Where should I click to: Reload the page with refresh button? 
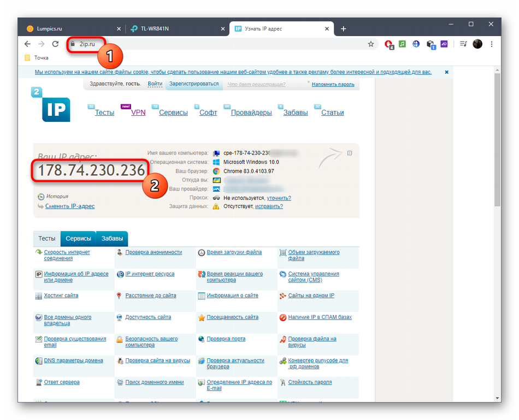55,44
